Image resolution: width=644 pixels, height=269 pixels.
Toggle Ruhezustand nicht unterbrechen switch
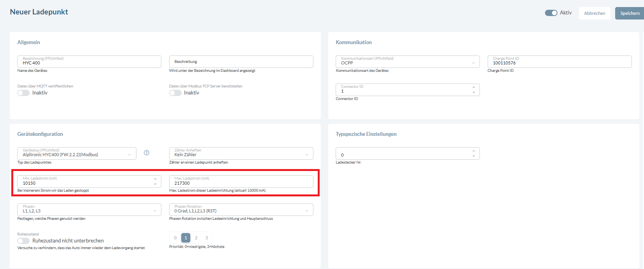click(23, 241)
